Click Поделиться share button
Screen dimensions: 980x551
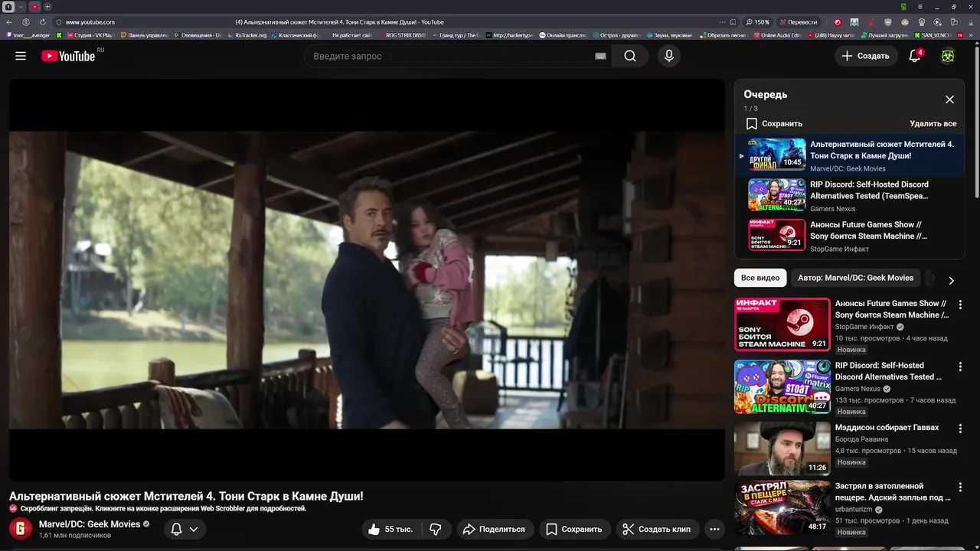click(x=495, y=529)
